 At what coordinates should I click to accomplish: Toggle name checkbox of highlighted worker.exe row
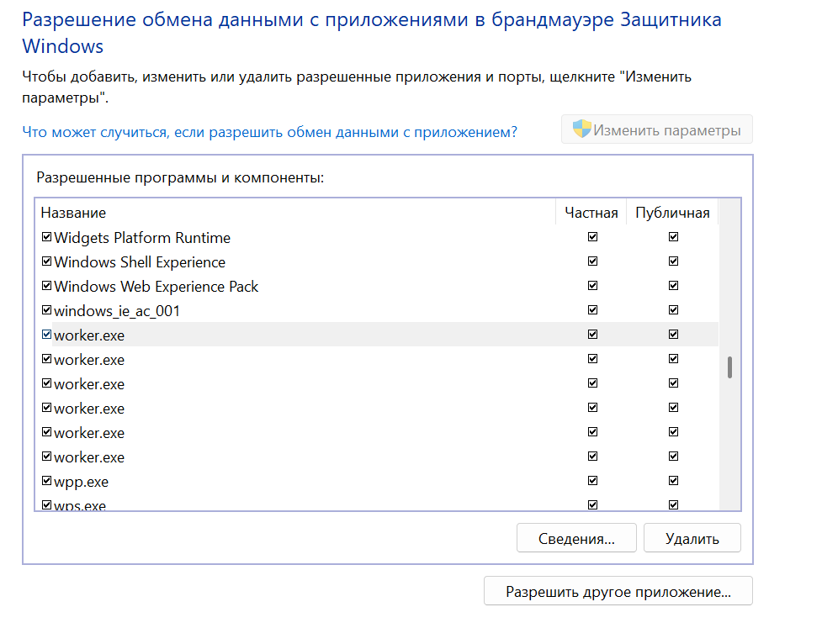click(46, 335)
